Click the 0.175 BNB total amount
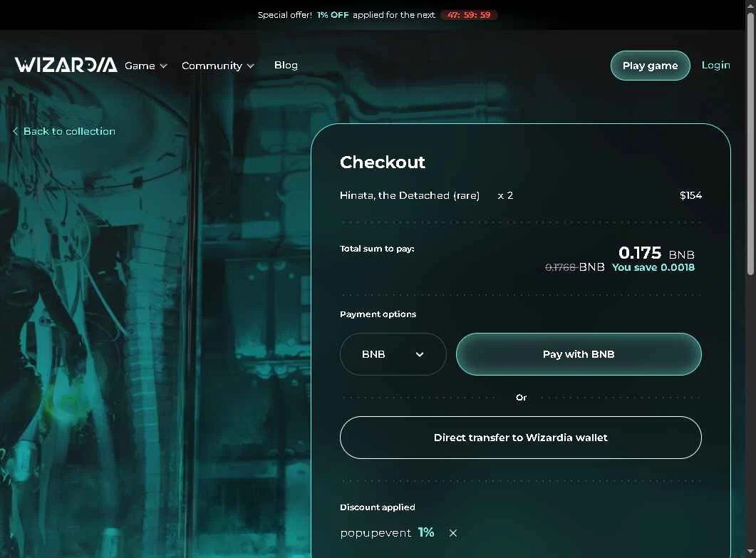756x558 pixels. pos(656,253)
